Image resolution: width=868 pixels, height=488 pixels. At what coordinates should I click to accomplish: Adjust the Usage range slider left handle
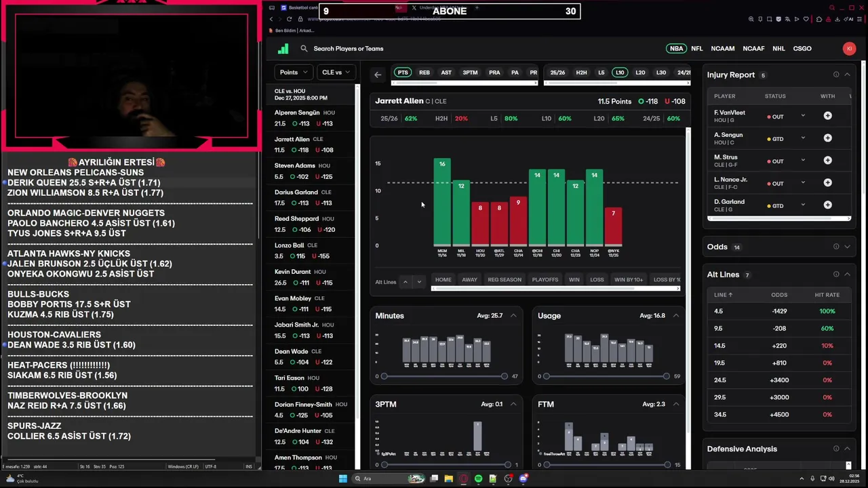click(x=547, y=376)
